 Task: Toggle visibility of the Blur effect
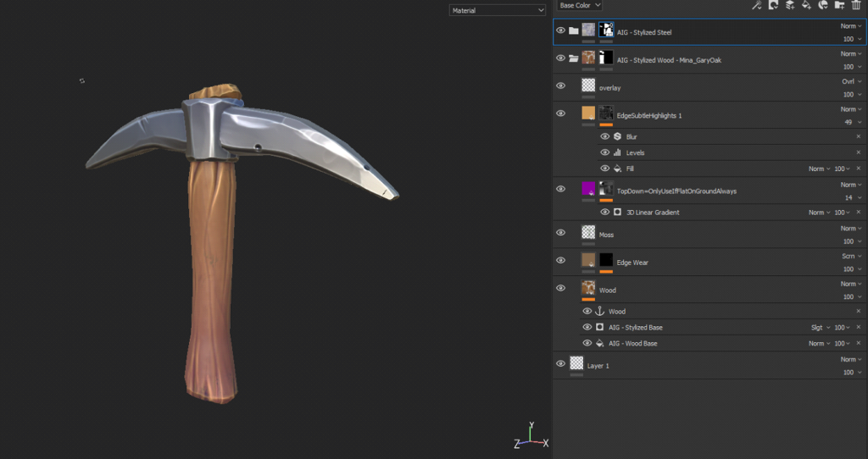[605, 136]
